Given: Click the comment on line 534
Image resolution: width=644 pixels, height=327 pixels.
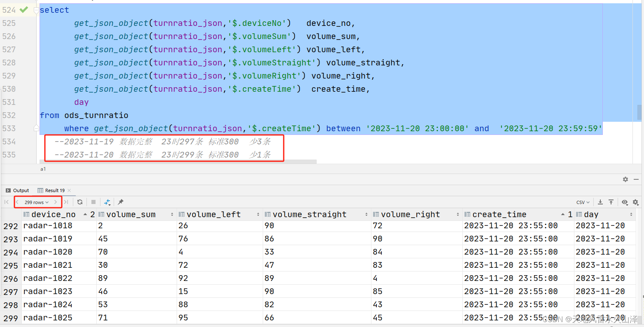Looking at the screenshot, I should coord(163,141).
